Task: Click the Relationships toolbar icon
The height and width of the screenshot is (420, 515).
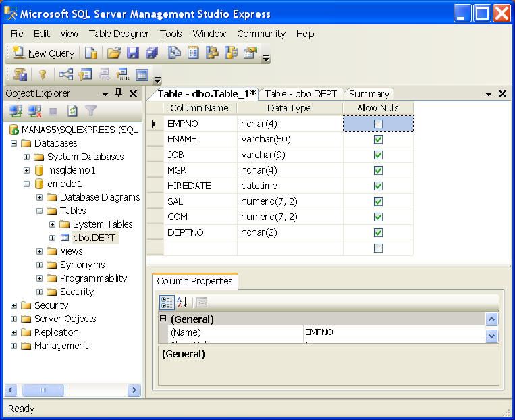Action: pos(65,74)
